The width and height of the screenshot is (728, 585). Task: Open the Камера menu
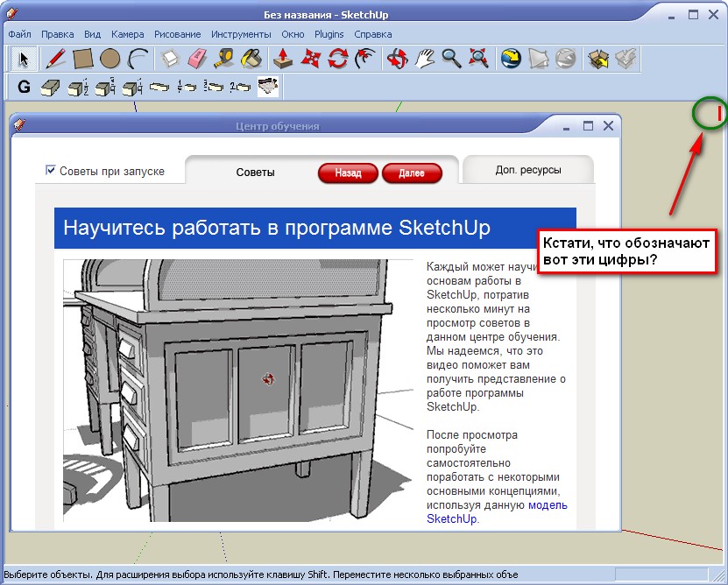click(128, 34)
